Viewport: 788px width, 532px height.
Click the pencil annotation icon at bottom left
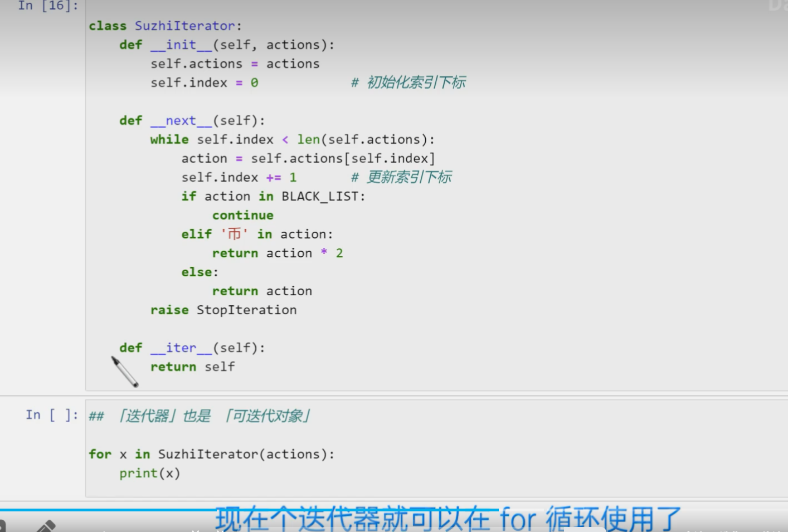(46, 526)
